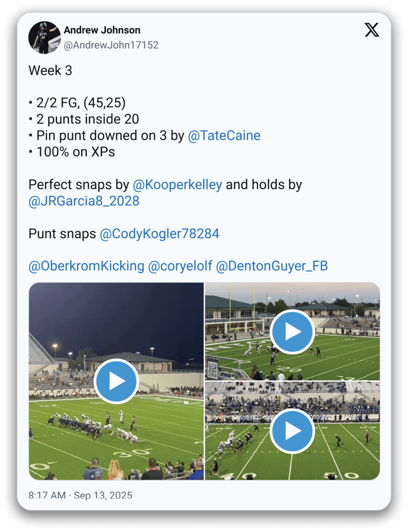The image size is (408, 532).
Task: Open the @TateCaine mention link
Action: click(224, 135)
